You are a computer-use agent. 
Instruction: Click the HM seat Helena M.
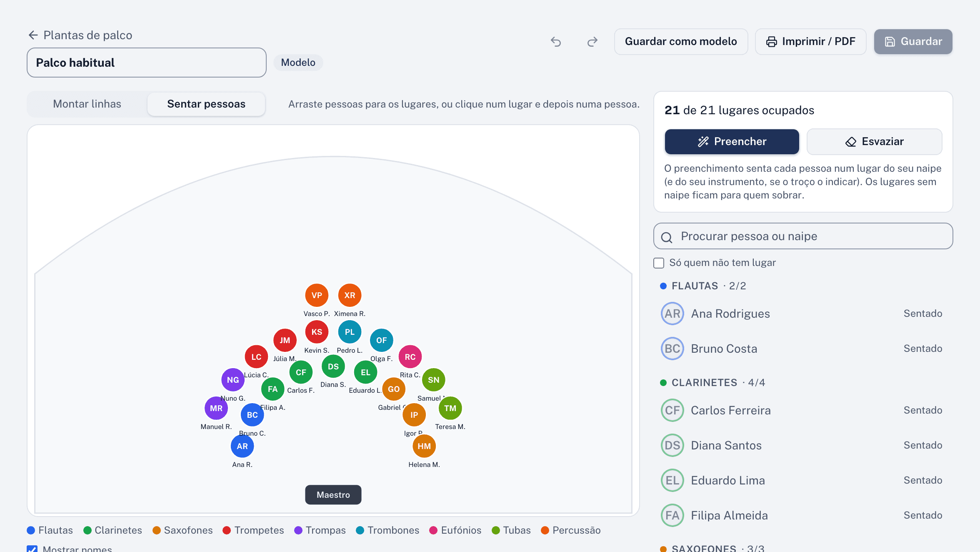point(424,446)
